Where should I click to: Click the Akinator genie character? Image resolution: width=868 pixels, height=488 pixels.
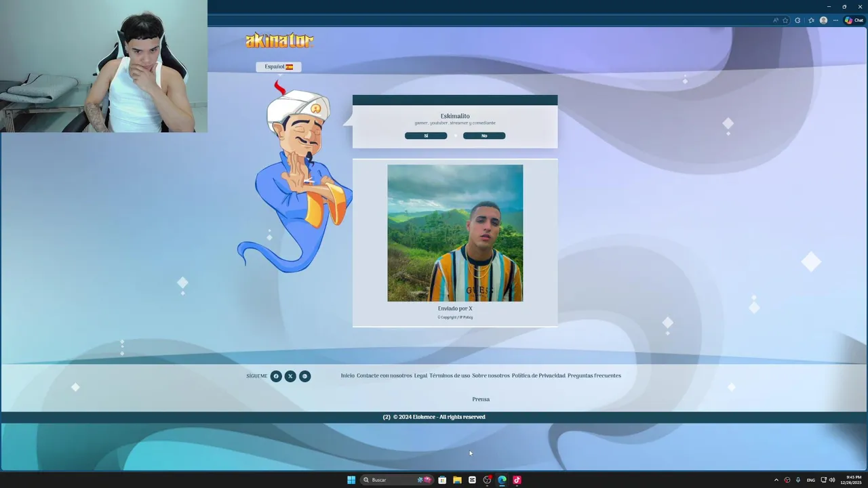[296, 178]
